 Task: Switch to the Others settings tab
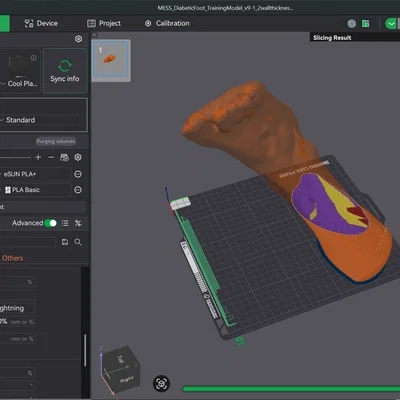pyautogui.click(x=13, y=258)
